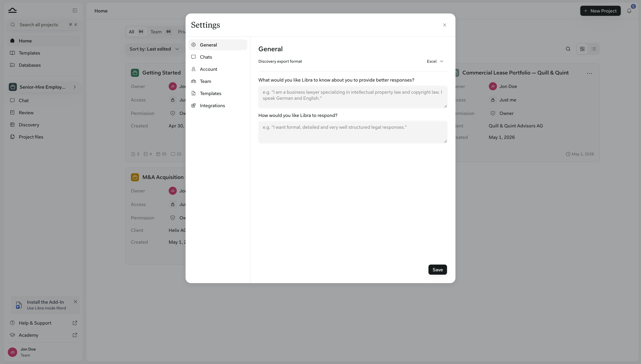Open Templates in left sidebar
This screenshot has width=641, height=364.
pyautogui.click(x=44, y=53)
